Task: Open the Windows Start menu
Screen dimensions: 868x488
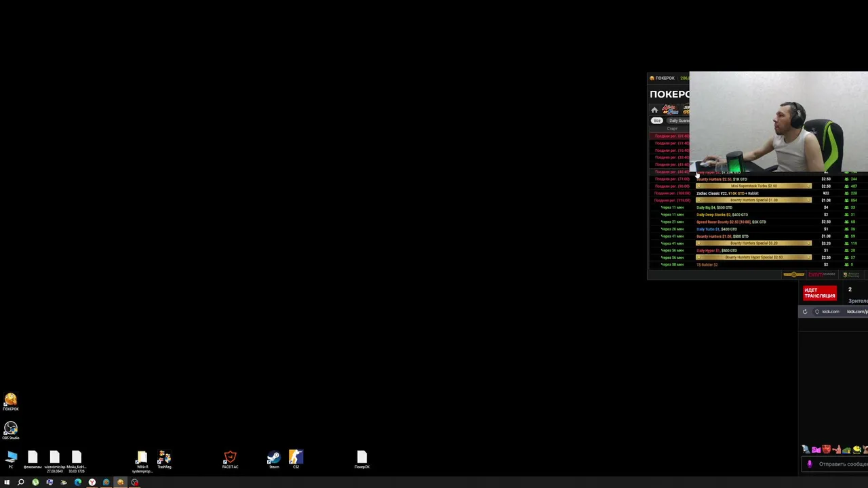Action: pyautogui.click(x=7, y=483)
